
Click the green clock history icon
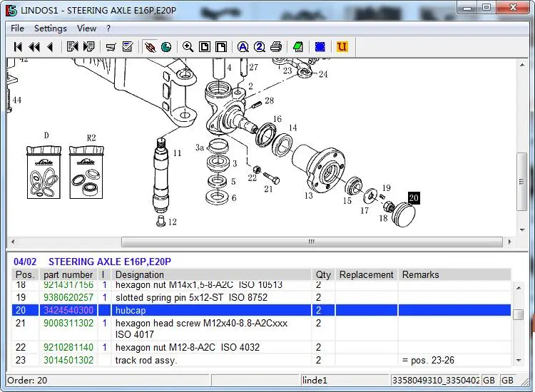pos(166,47)
